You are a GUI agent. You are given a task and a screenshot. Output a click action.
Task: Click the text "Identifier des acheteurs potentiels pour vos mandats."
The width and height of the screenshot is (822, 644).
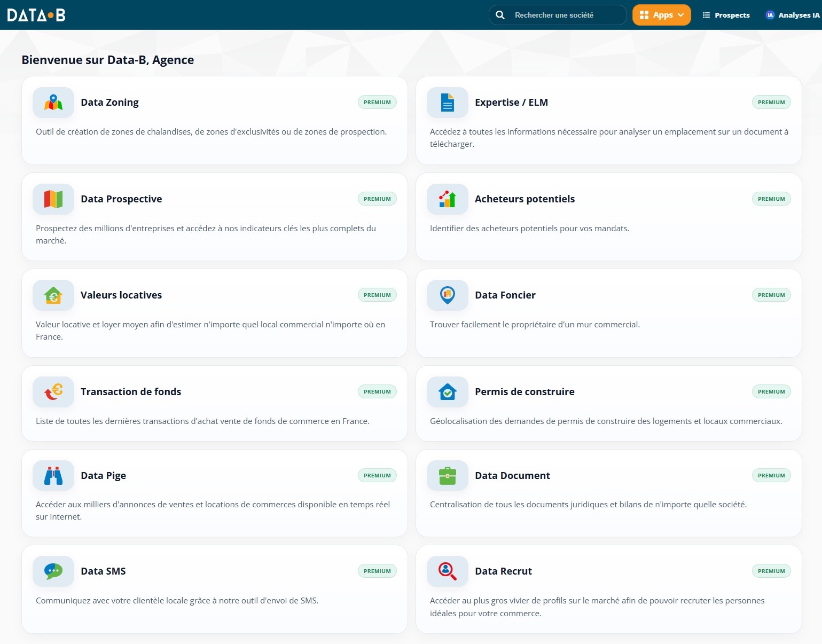coord(529,229)
